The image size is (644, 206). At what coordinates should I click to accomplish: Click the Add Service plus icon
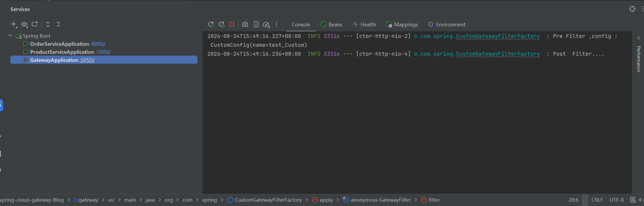tap(14, 24)
